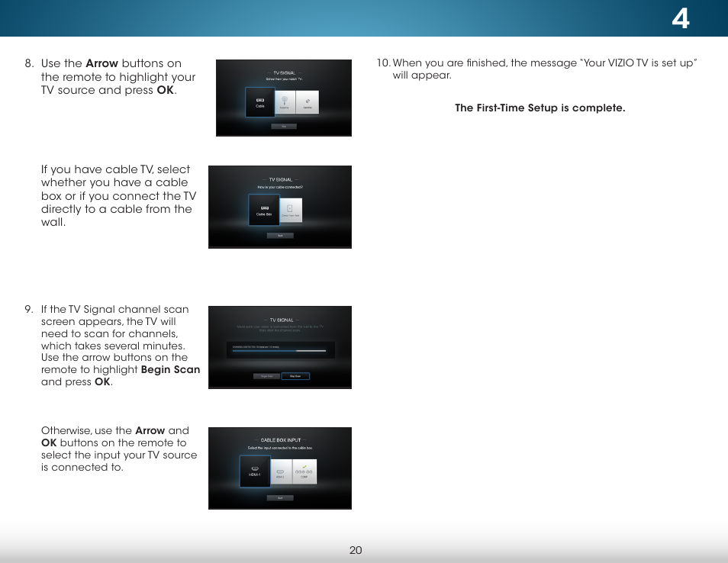Click the 'How is your cable connected?' prompt
The height and width of the screenshot is (563, 728).
pos(280,187)
